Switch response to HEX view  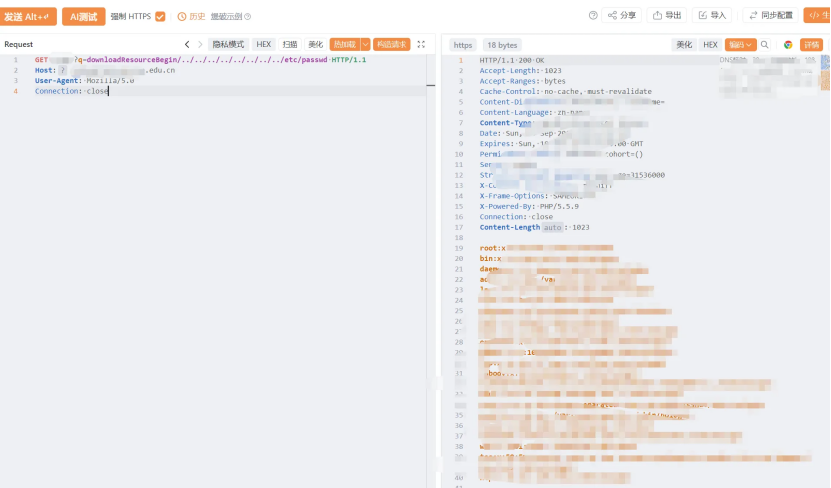tap(710, 45)
